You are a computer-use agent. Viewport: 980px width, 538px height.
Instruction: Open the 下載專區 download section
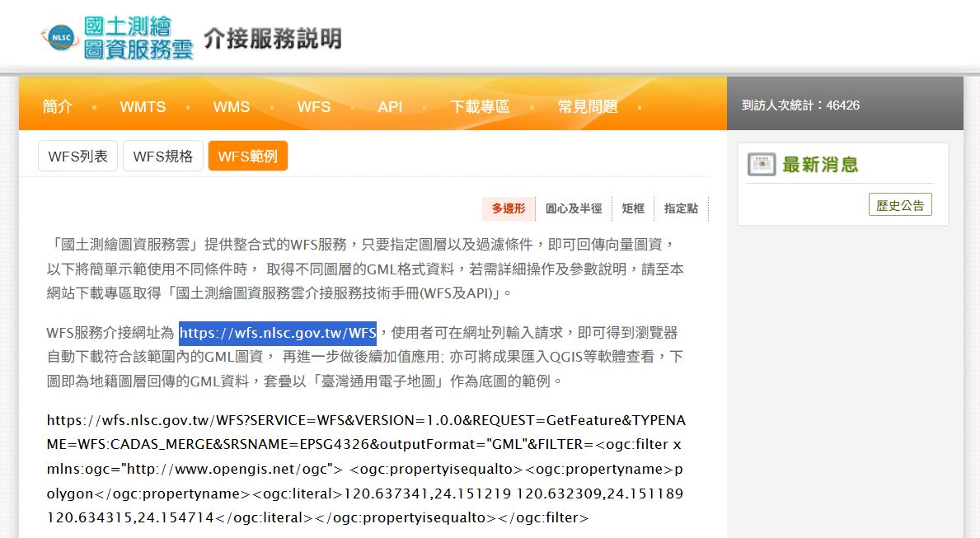(x=480, y=107)
